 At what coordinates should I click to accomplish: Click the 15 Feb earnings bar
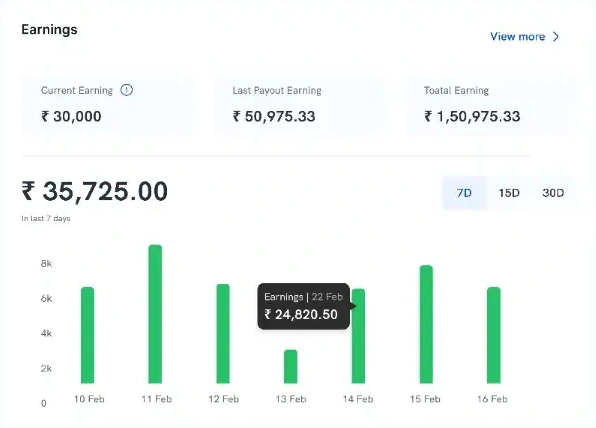coord(426,324)
